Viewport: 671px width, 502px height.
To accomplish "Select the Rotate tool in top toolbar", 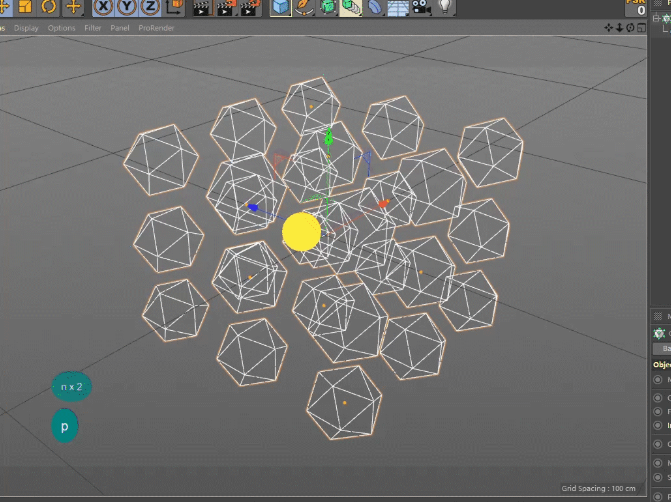I will pyautogui.click(x=48, y=6).
